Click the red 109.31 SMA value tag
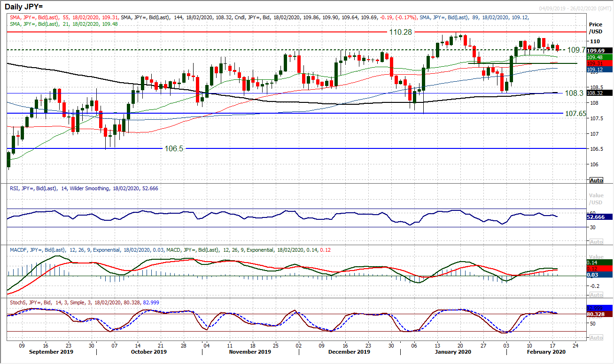This screenshot has width=614, height=364. (600, 63)
